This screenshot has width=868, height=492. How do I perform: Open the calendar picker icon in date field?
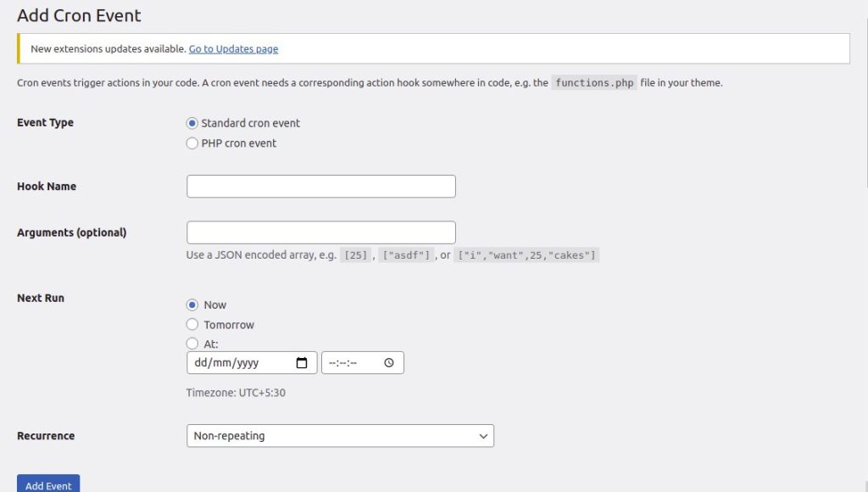pos(302,363)
